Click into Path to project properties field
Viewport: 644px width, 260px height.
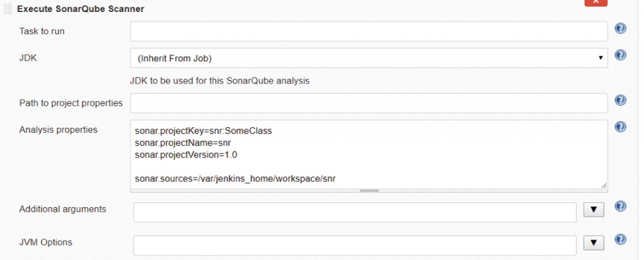[x=369, y=103]
